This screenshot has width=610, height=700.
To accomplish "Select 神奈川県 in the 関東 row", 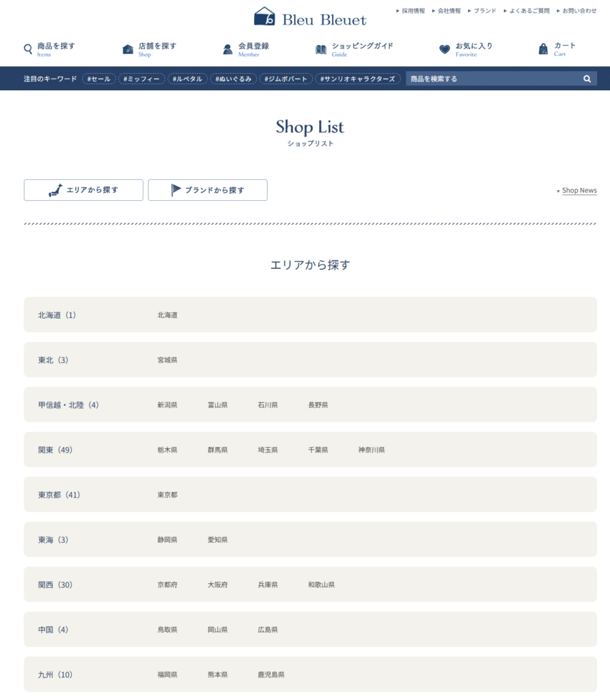I will coord(372,450).
